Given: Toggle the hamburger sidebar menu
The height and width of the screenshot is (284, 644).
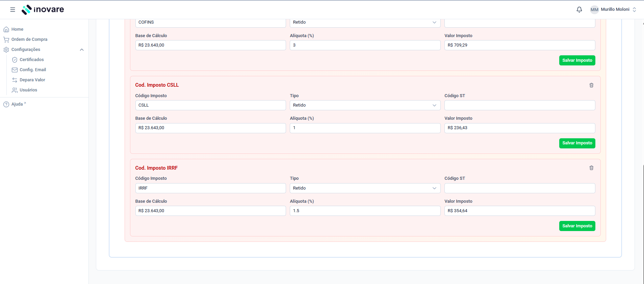Looking at the screenshot, I should click(12, 9).
